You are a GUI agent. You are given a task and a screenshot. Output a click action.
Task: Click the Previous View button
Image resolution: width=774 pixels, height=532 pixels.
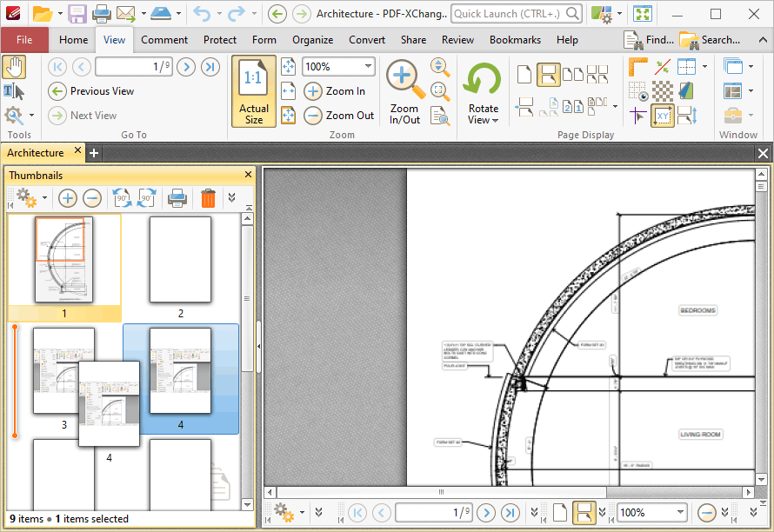point(92,91)
